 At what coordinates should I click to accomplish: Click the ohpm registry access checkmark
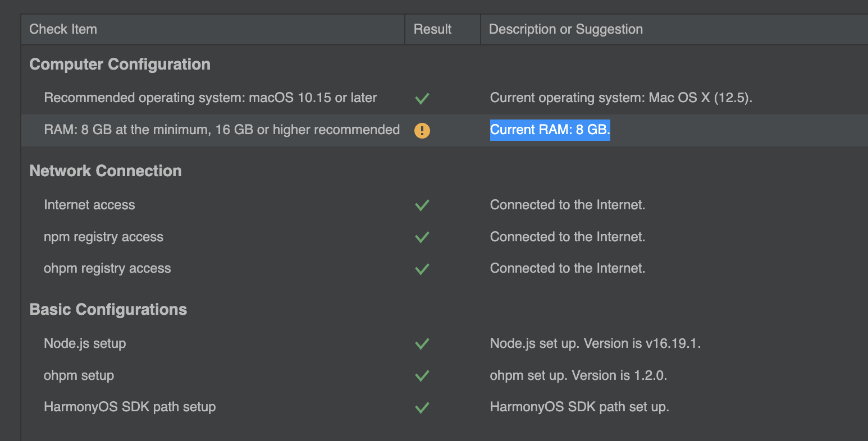tap(422, 269)
